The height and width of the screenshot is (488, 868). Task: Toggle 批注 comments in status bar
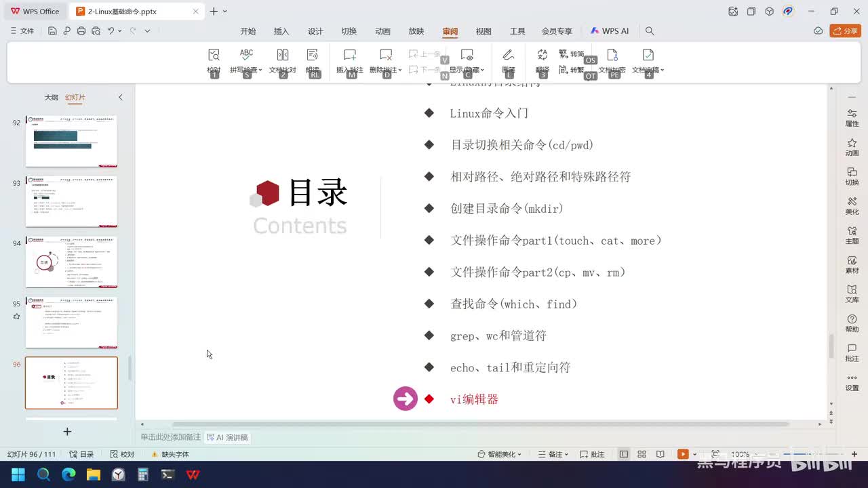coord(592,454)
